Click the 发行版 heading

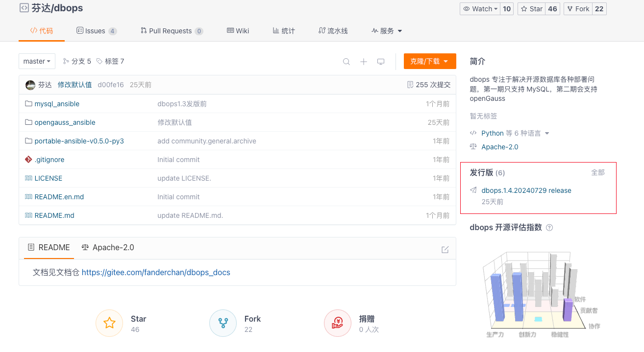481,172
